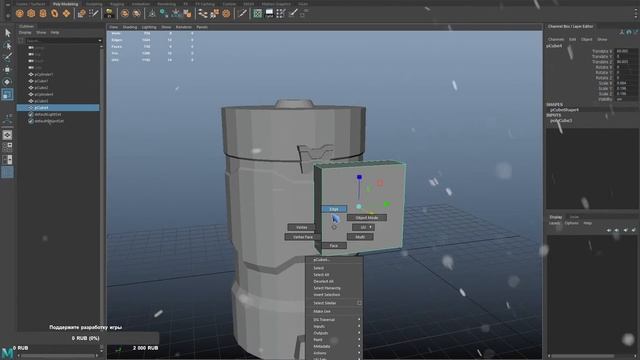Click Make Live in the context menu
The width and height of the screenshot is (640, 360).
(x=322, y=311)
